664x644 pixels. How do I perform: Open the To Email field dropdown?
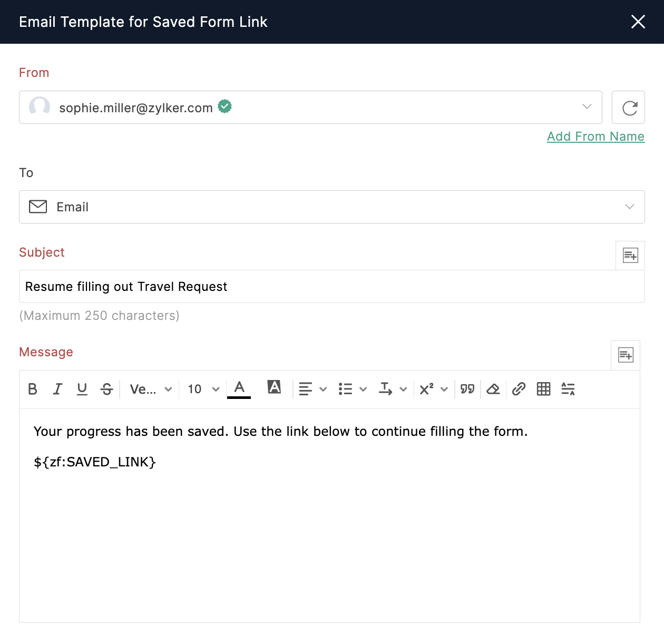coord(332,207)
